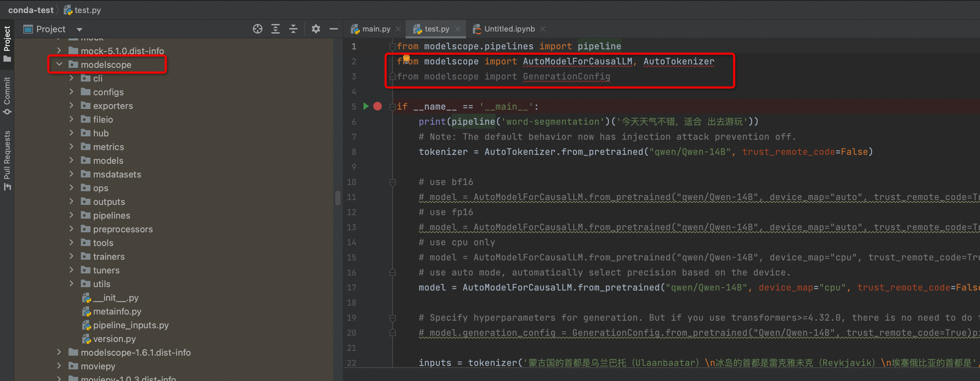The image size is (980, 381).
Task: Click the Select Opened File locate icon
Action: pos(258,29)
